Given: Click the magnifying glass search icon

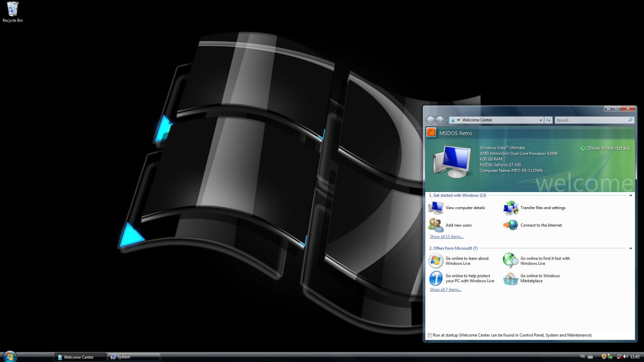Looking at the screenshot, I should click(x=630, y=120).
